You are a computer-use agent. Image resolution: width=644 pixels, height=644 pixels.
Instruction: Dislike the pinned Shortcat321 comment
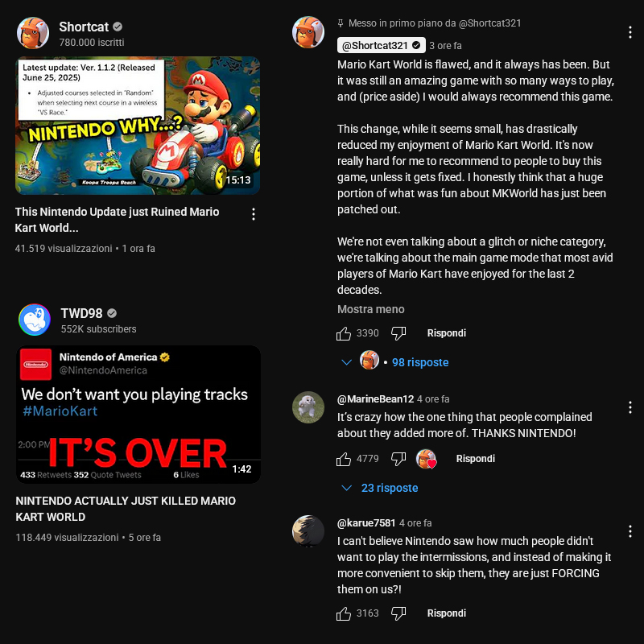click(398, 333)
